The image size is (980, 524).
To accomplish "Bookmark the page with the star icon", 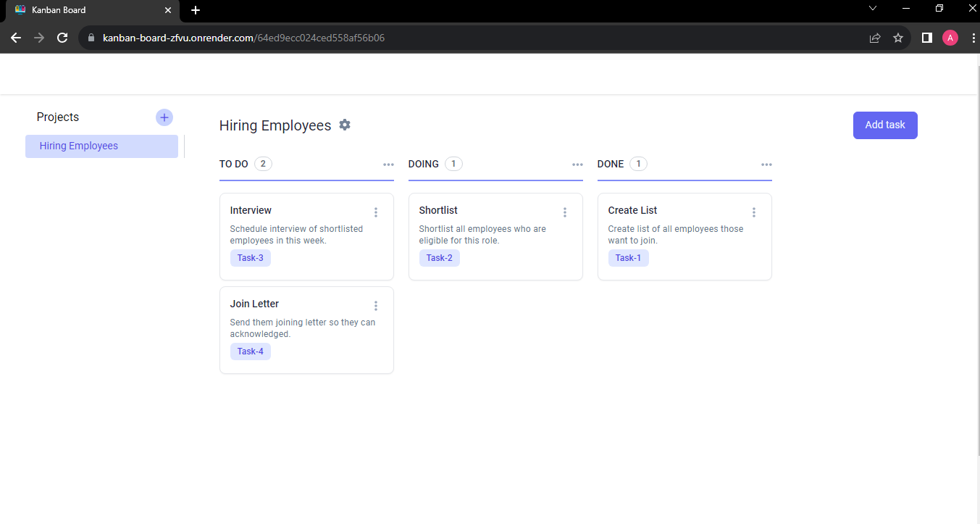I will (x=898, y=37).
